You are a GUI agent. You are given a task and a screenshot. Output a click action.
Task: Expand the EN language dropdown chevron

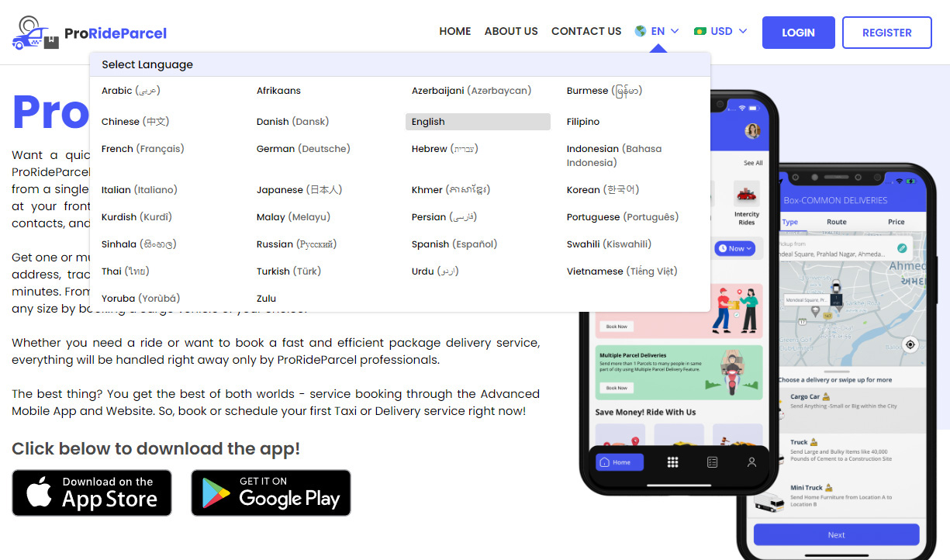tap(675, 31)
